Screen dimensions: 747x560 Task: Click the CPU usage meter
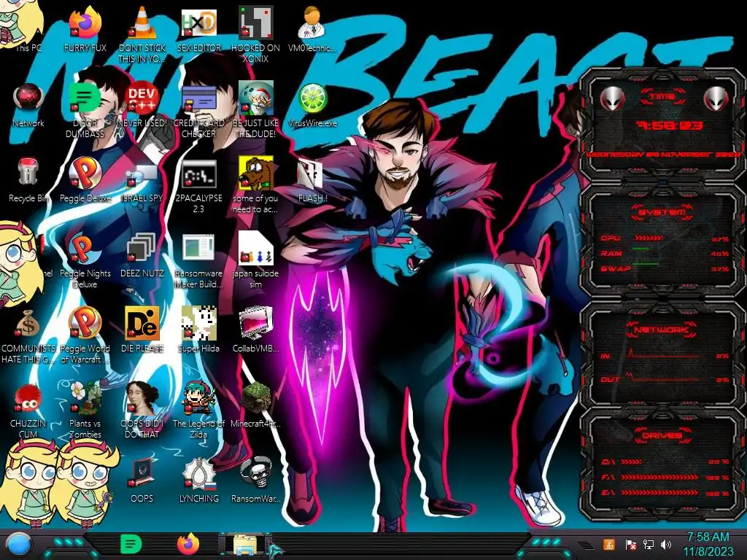(x=649, y=238)
